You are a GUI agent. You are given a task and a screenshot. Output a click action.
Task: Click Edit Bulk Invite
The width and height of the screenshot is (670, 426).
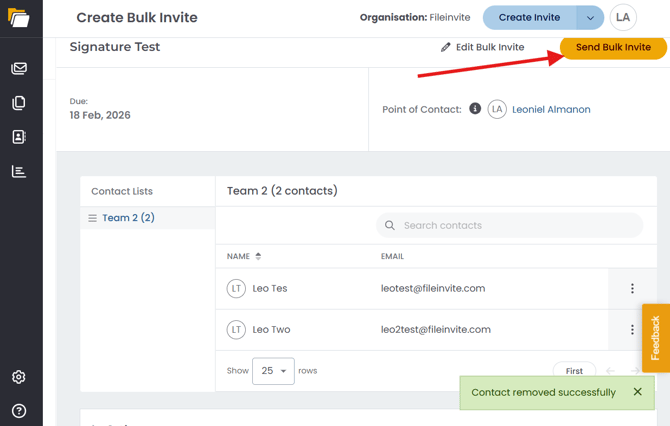pos(482,47)
